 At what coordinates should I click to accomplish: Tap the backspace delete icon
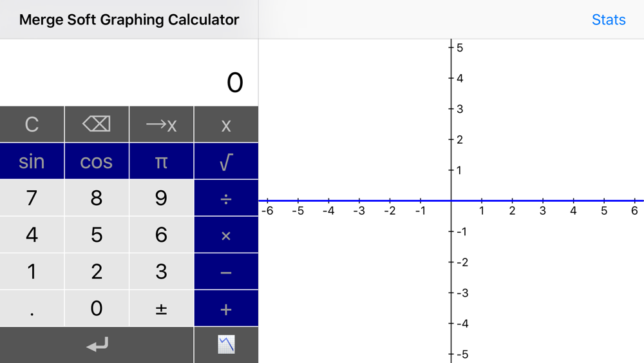coord(97,124)
